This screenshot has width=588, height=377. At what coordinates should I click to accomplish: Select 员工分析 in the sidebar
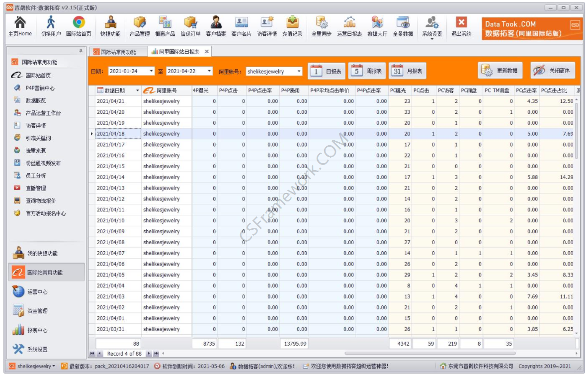[30, 176]
